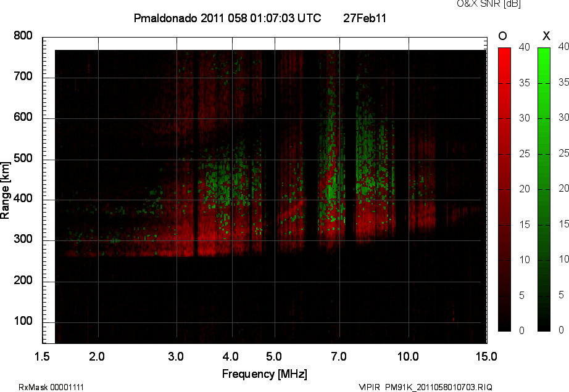Click the O colorbar's "5" dB label
This screenshot has height=392, width=569.
[522, 296]
